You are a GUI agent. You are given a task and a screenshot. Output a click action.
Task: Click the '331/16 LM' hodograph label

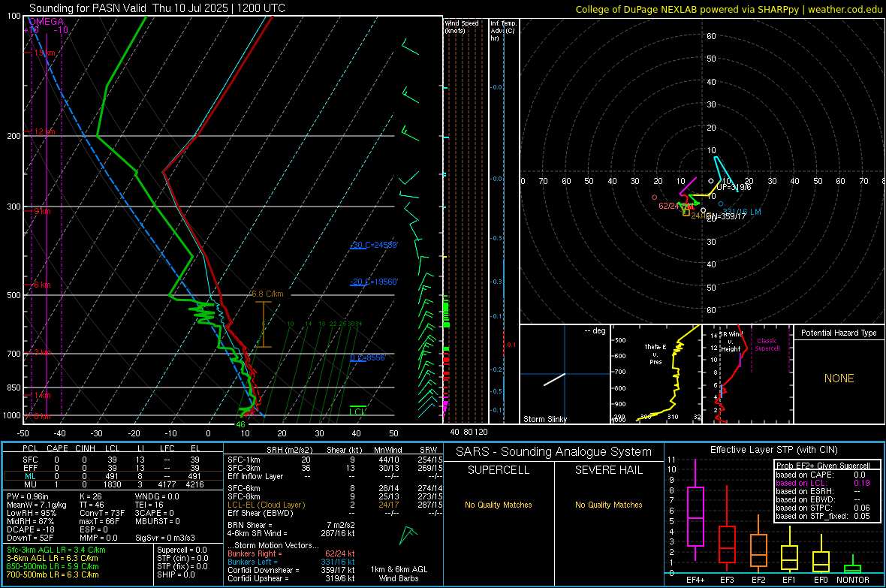(742, 212)
